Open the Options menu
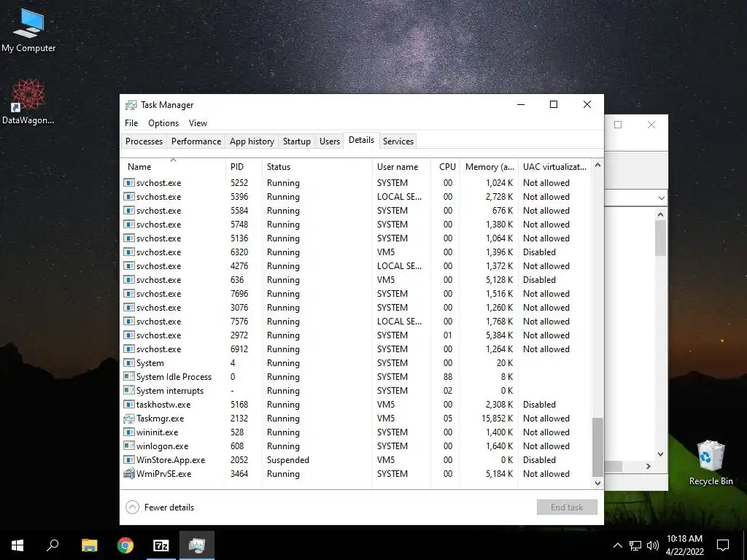Image resolution: width=747 pixels, height=560 pixels. click(163, 122)
